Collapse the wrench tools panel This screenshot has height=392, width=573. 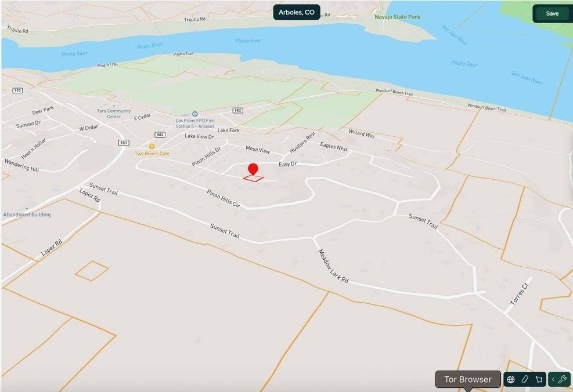553,380
